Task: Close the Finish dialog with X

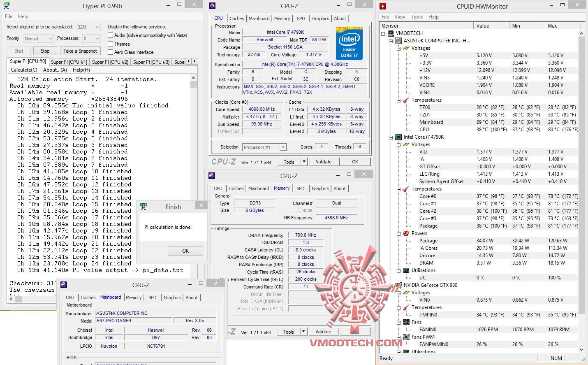Action: pos(201,205)
